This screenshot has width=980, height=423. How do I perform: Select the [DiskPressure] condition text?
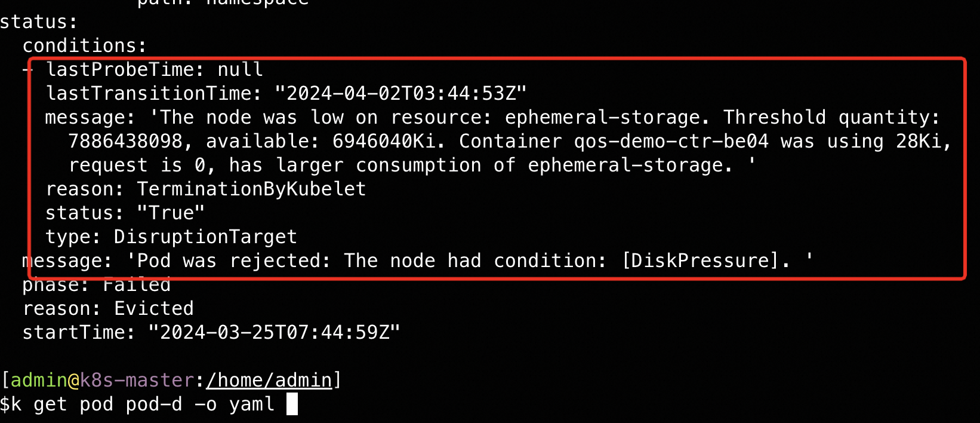[x=701, y=260]
